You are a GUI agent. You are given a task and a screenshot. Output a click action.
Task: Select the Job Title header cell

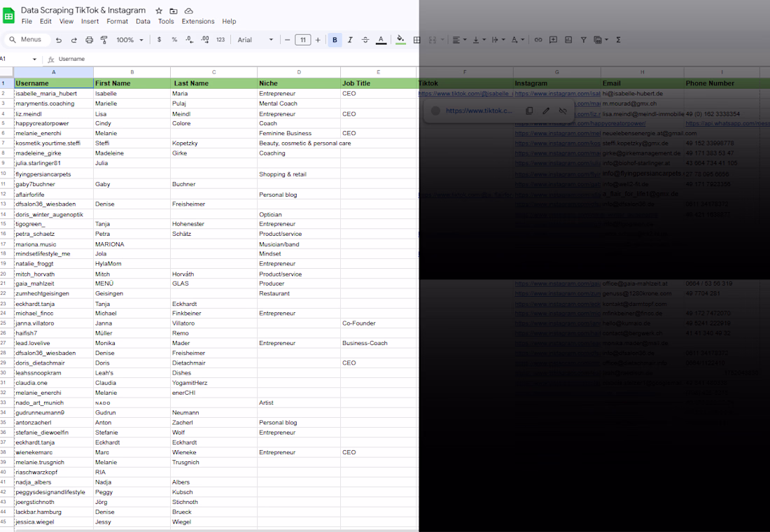pyautogui.click(x=378, y=83)
